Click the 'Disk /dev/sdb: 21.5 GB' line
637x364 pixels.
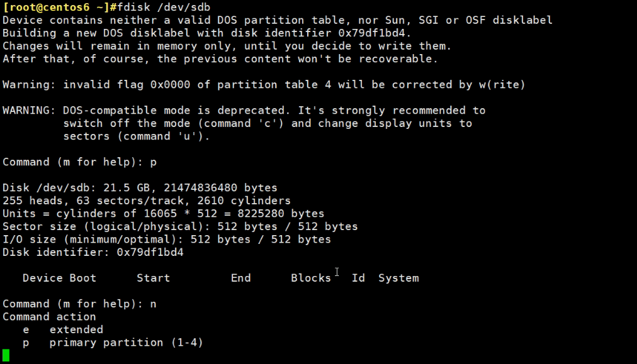[x=140, y=187]
